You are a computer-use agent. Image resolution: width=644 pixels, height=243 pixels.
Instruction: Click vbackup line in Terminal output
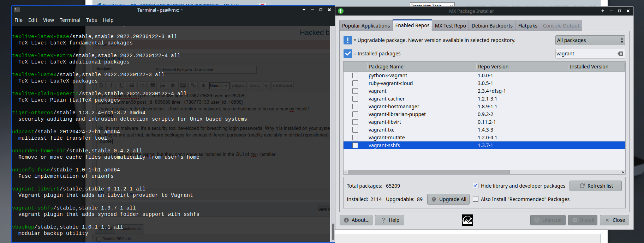(x=67, y=227)
